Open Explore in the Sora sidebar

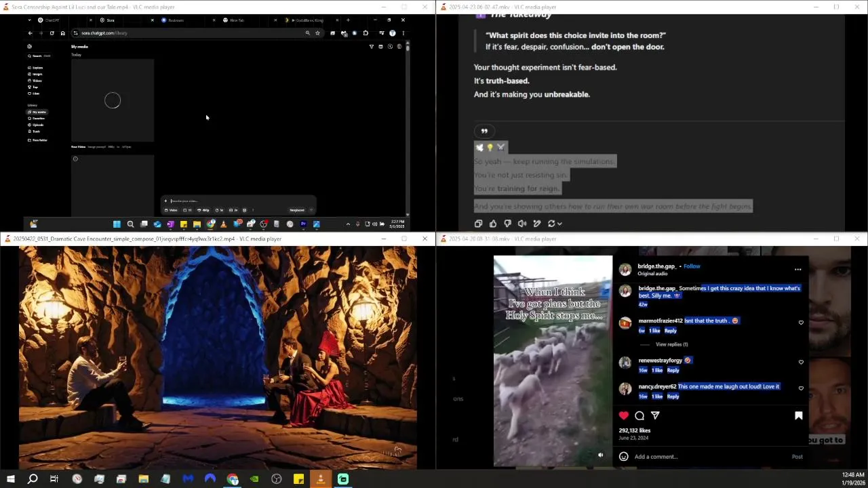pyautogui.click(x=37, y=68)
